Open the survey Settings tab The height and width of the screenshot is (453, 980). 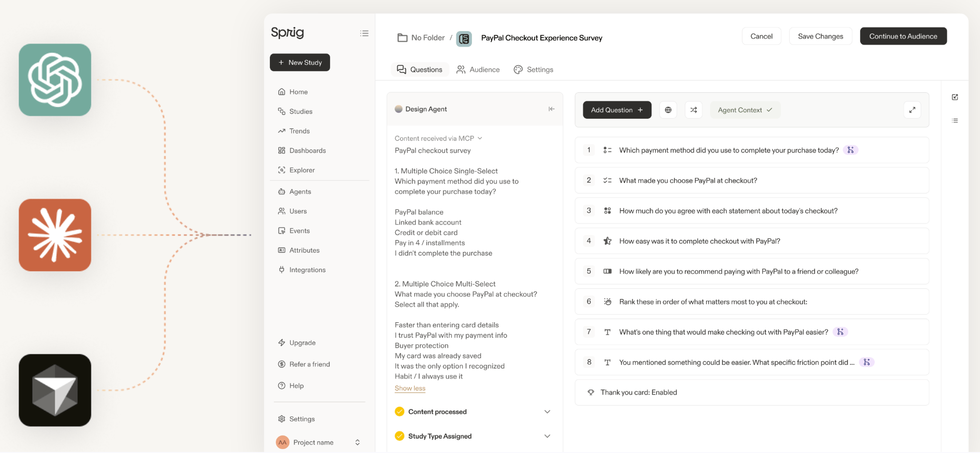click(534, 70)
